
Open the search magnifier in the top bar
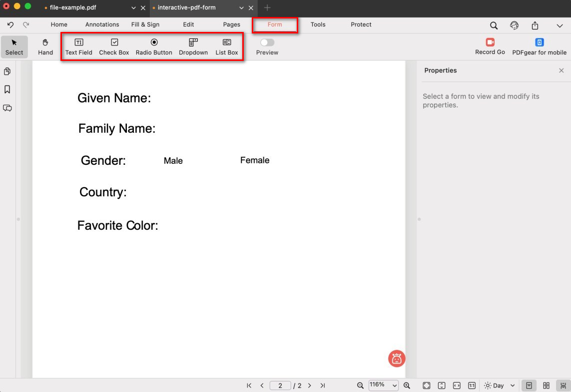494,25
